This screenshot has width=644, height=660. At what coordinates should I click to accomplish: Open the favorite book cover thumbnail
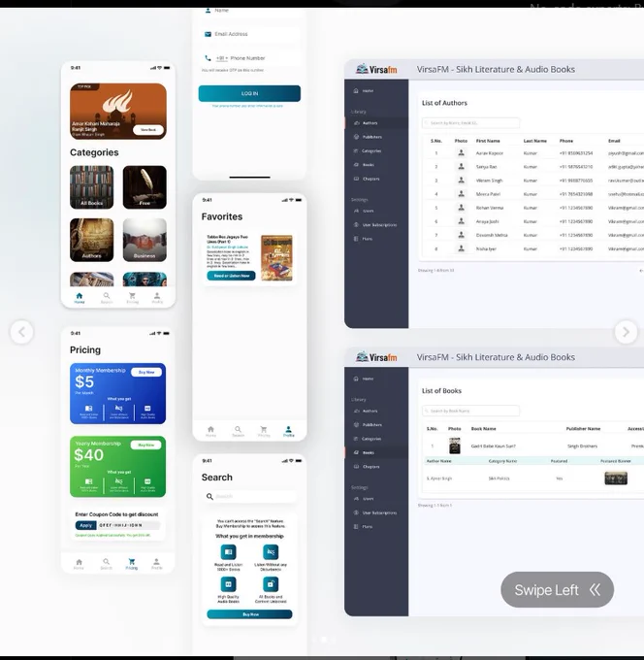[276, 257]
